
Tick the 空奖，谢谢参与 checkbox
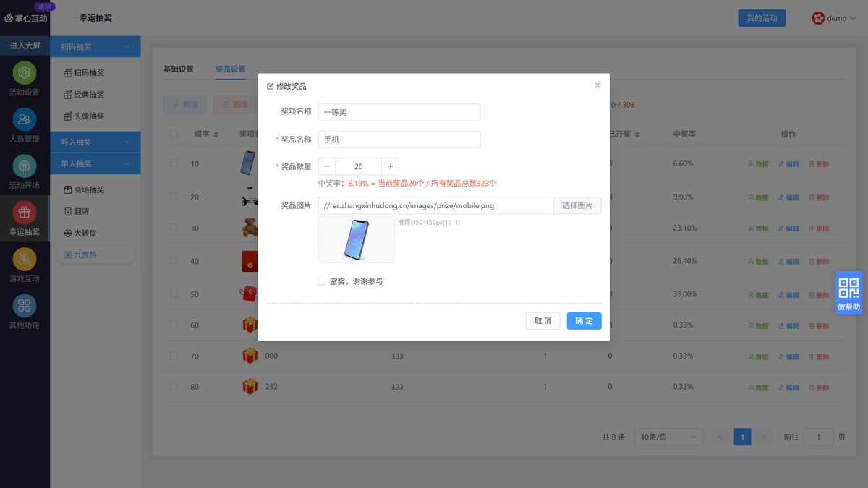(322, 281)
